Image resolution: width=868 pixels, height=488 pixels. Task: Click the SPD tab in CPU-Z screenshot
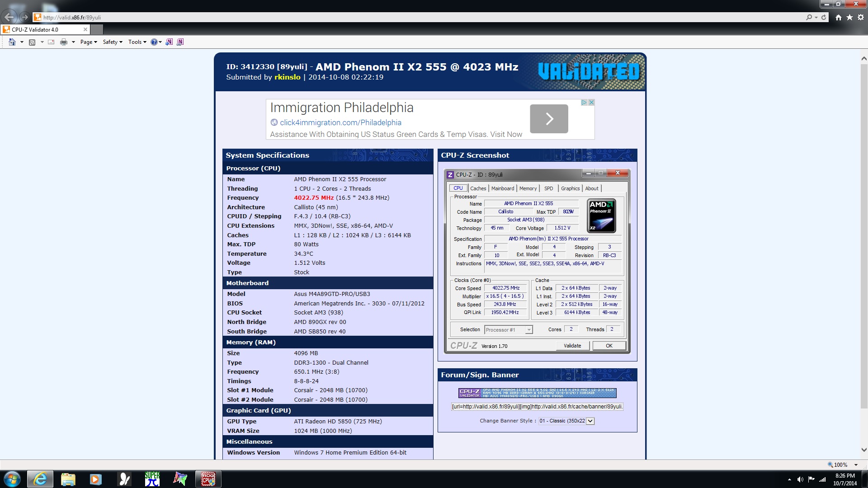[x=548, y=188]
